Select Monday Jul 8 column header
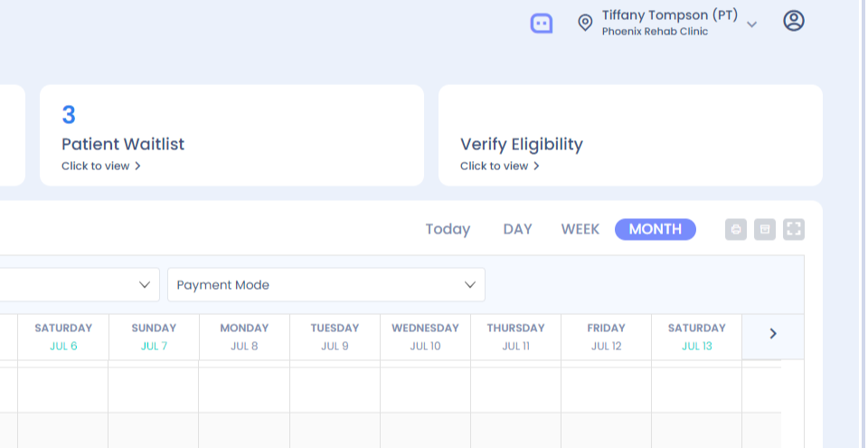The width and height of the screenshot is (868, 448). coord(244,337)
